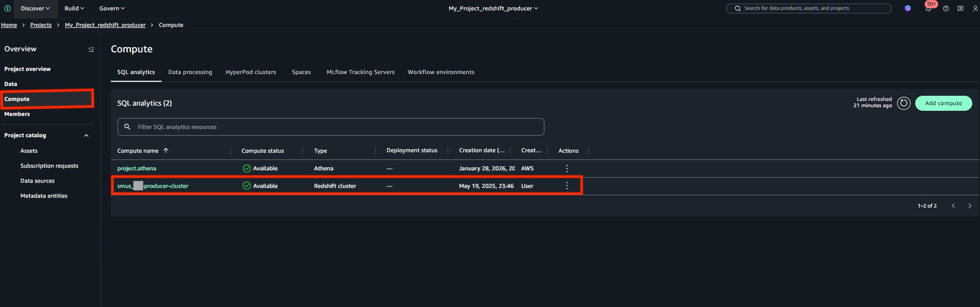Open the Discover dropdown menu
This screenshot has height=307, width=980.
35,8
